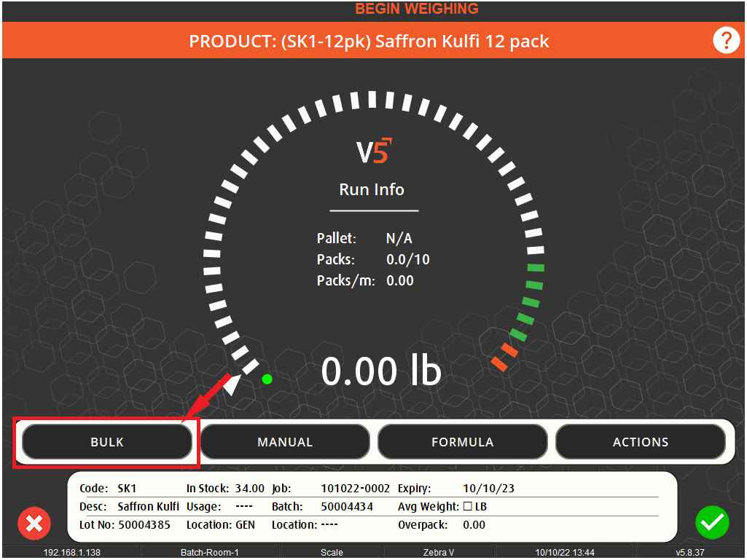Click the Expiry 10/10/23 value
The width and height of the screenshot is (747, 560).
pos(489,489)
